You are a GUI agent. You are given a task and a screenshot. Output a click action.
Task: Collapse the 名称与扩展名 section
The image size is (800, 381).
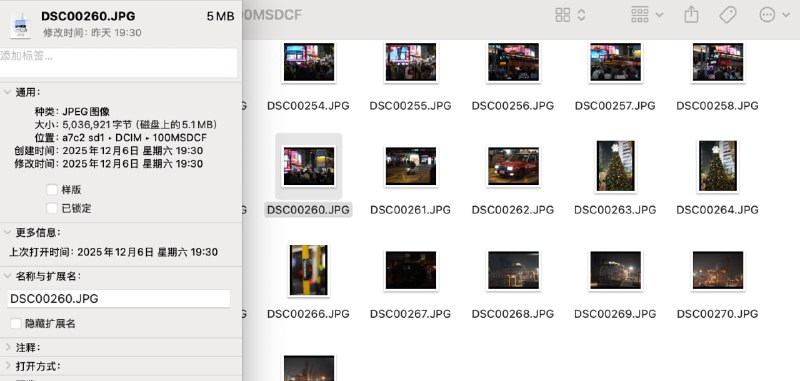7,276
